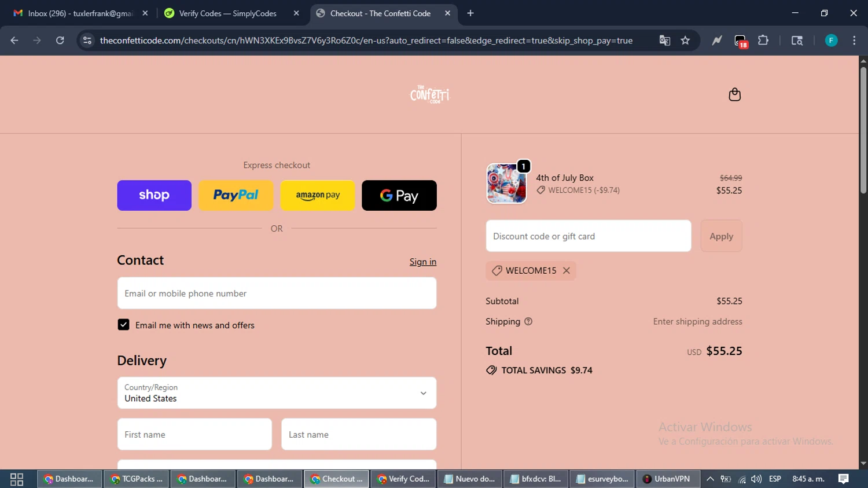Open the Verify Cod... taskbar window
This screenshot has height=488, width=868.
pos(403,479)
